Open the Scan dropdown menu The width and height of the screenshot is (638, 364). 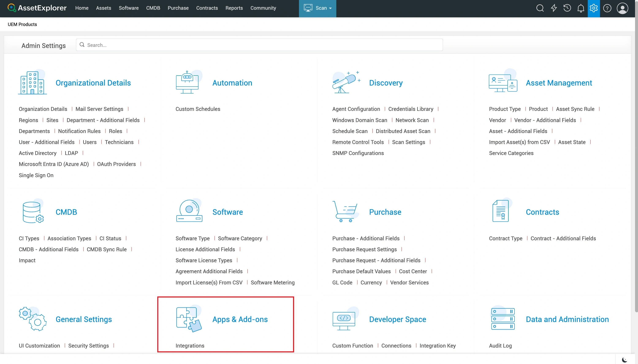click(x=317, y=8)
